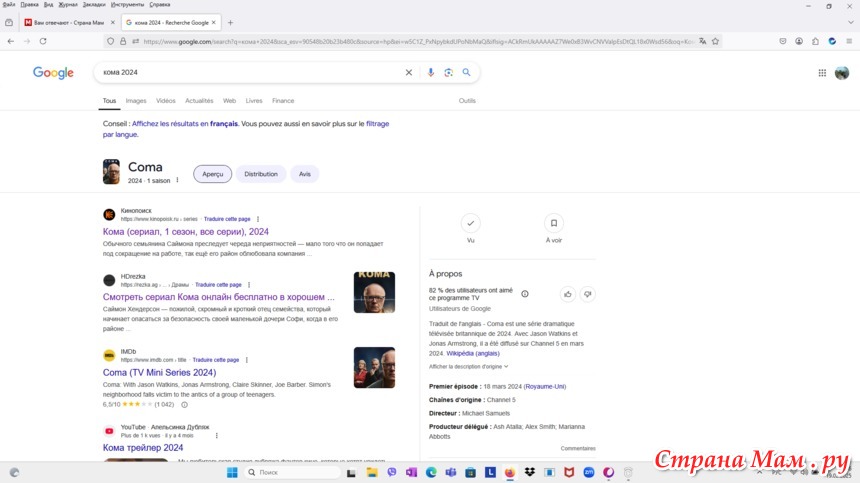The image size is (860, 483).
Task: Open three-dot menu for the IMDb result
Action: 247,360
